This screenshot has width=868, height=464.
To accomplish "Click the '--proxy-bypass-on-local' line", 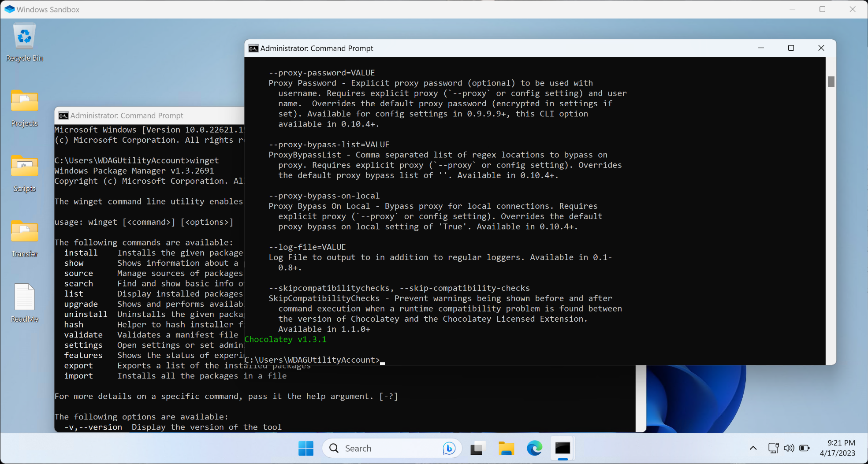I will [324, 196].
